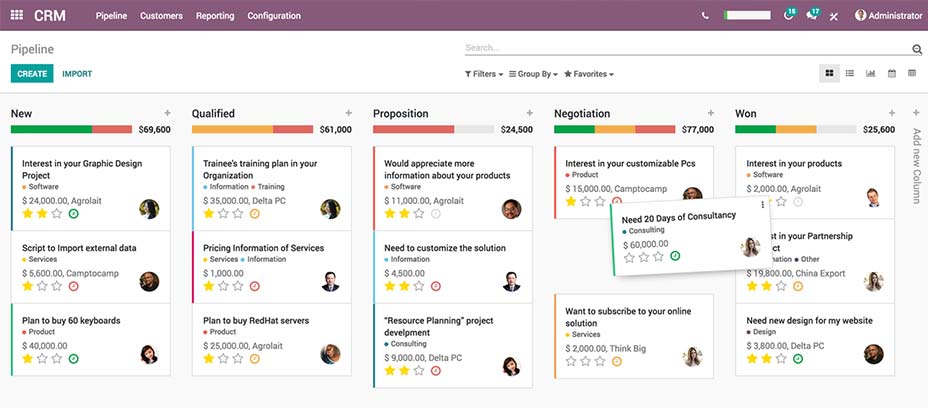Add a quick lead in Negotiation column

[x=711, y=113]
